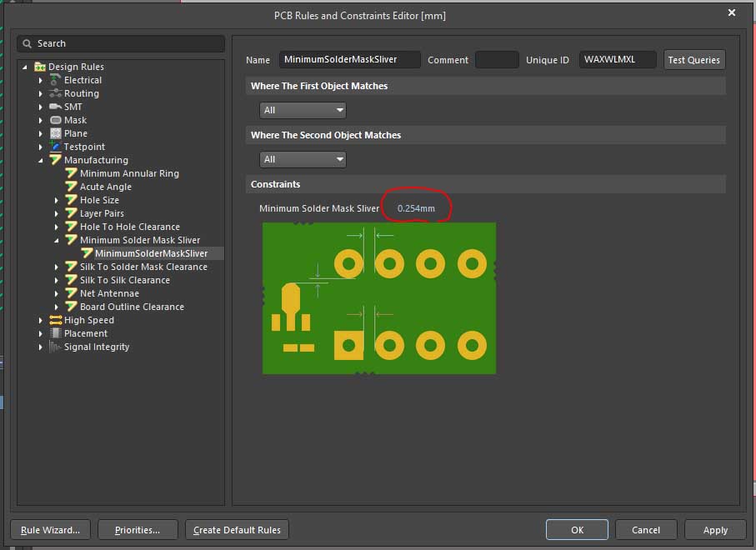Open the second object match dropdown
The height and width of the screenshot is (550, 756).
click(303, 159)
